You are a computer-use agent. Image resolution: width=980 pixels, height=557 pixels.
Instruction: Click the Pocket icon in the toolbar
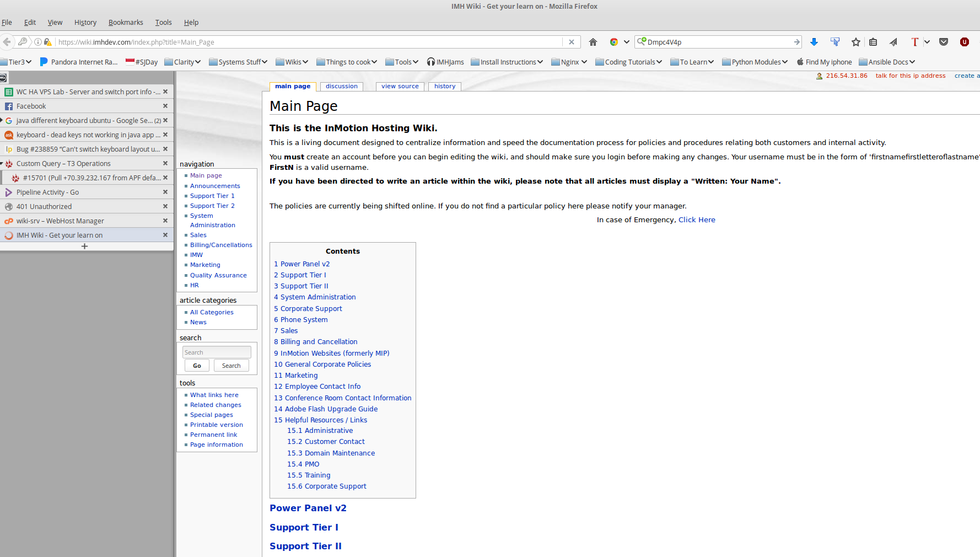[944, 42]
